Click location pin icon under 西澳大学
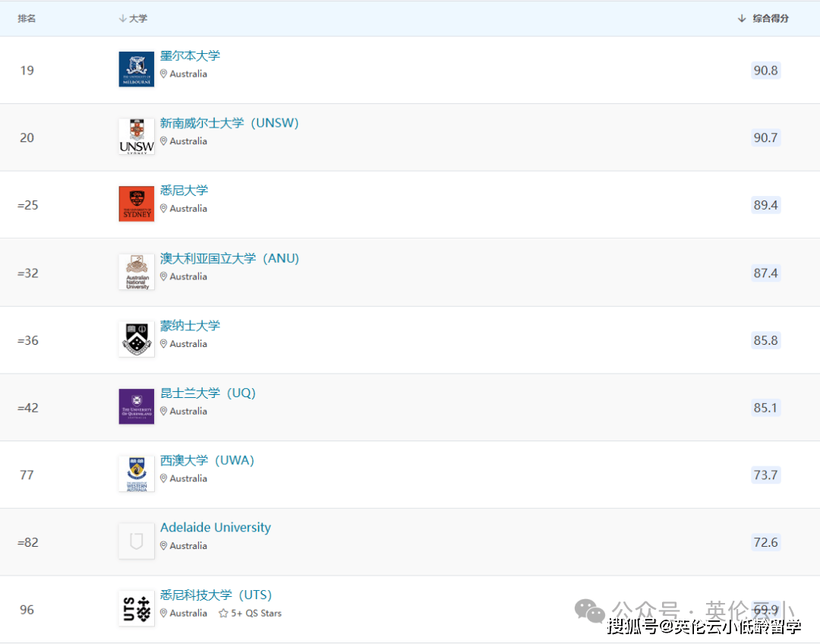Screen dimensions: 820x644 tap(164, 478)
